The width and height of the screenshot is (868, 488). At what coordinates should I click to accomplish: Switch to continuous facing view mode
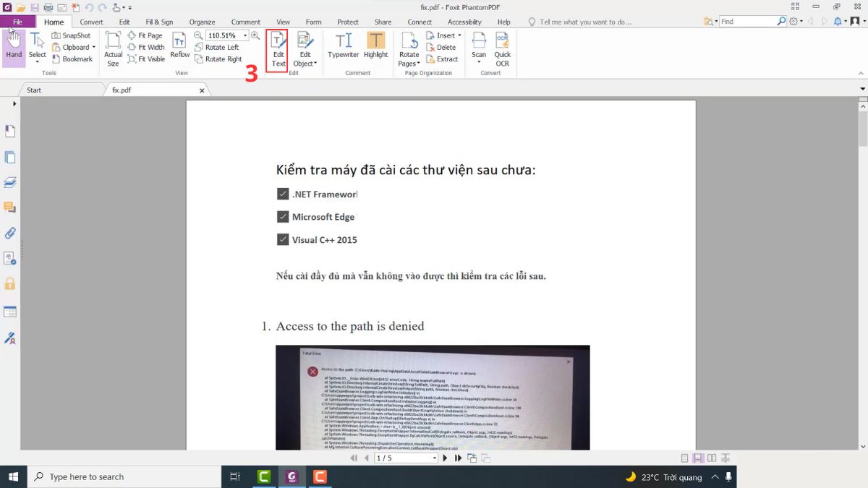(726, 458)
